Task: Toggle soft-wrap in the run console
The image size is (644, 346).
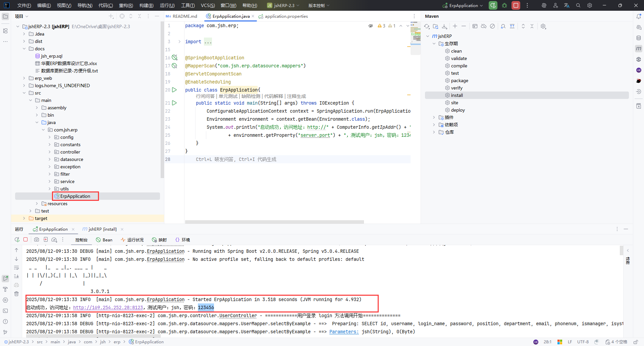Action: pos(16,268)
